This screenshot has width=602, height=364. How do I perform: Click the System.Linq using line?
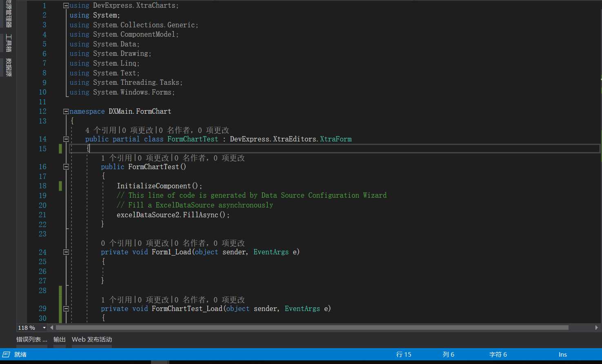104,63
